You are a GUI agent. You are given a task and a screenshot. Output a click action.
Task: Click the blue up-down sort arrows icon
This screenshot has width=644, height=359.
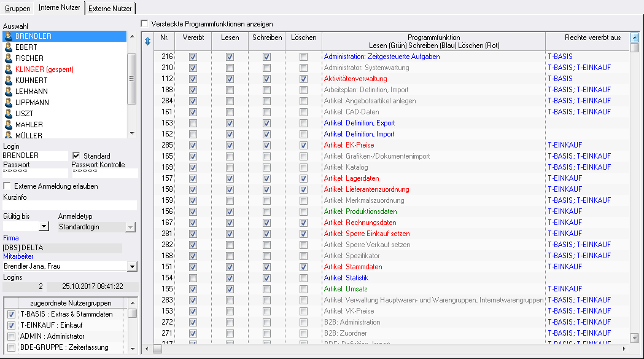[x=147, y=41]
